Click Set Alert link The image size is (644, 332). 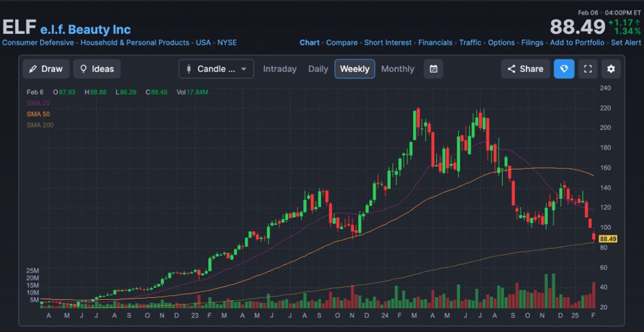click(626, 42)
